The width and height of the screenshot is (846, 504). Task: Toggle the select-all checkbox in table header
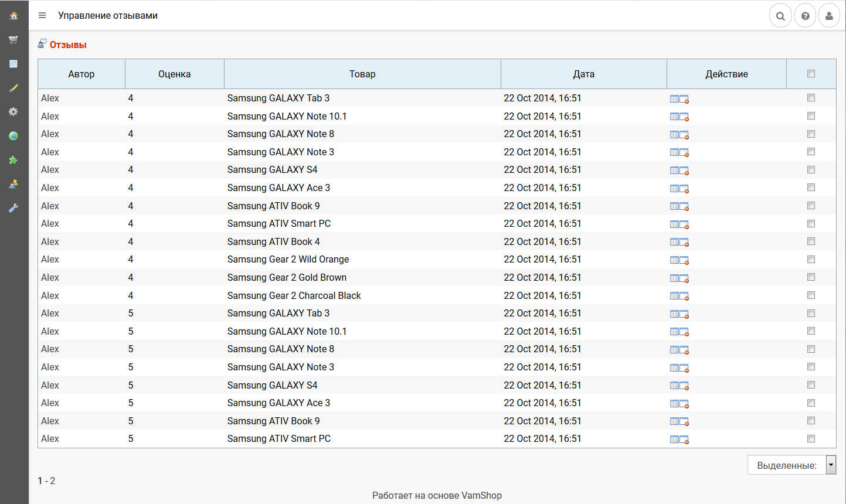click(811, 74)
